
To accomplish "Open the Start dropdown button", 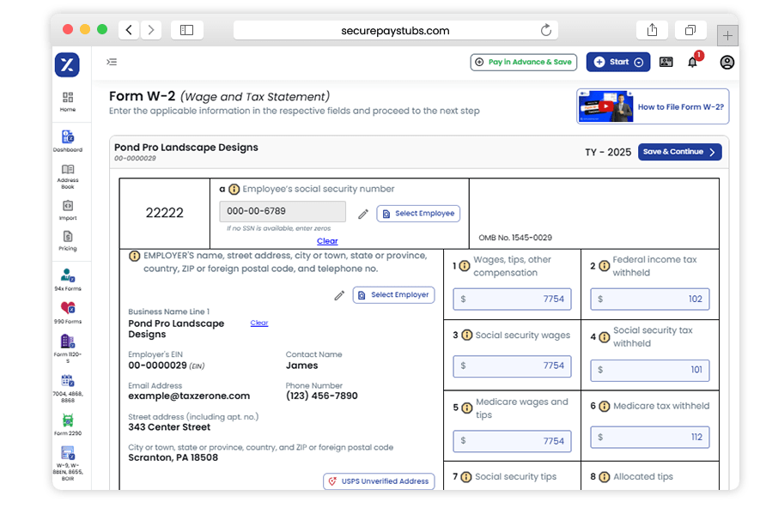I will click(x=618, y=62).
